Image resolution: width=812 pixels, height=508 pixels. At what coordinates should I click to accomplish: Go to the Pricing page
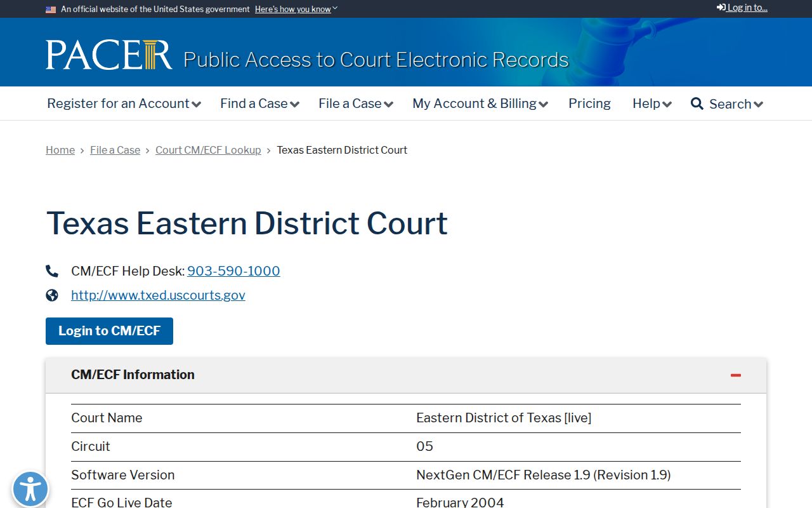click(589, 104)
